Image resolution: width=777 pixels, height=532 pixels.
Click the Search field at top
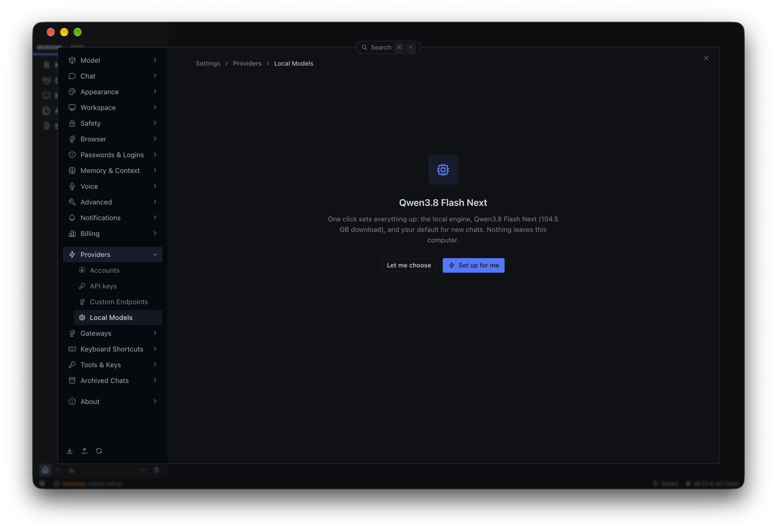click(x=388, y=48)
